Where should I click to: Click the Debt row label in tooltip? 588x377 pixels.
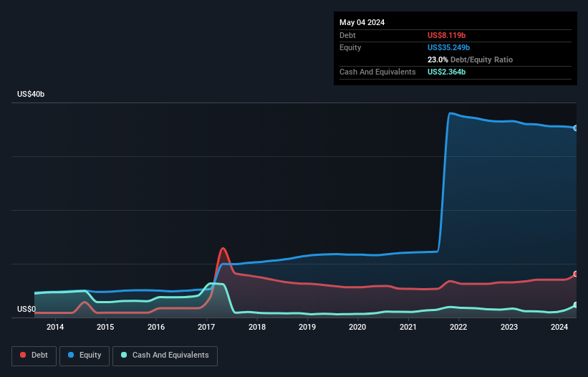347,35
